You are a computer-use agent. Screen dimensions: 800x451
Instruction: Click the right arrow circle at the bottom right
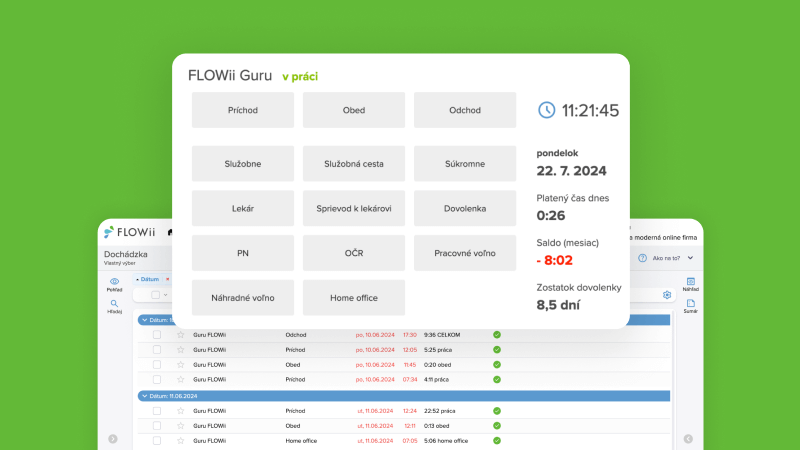(x=688, y=439)
